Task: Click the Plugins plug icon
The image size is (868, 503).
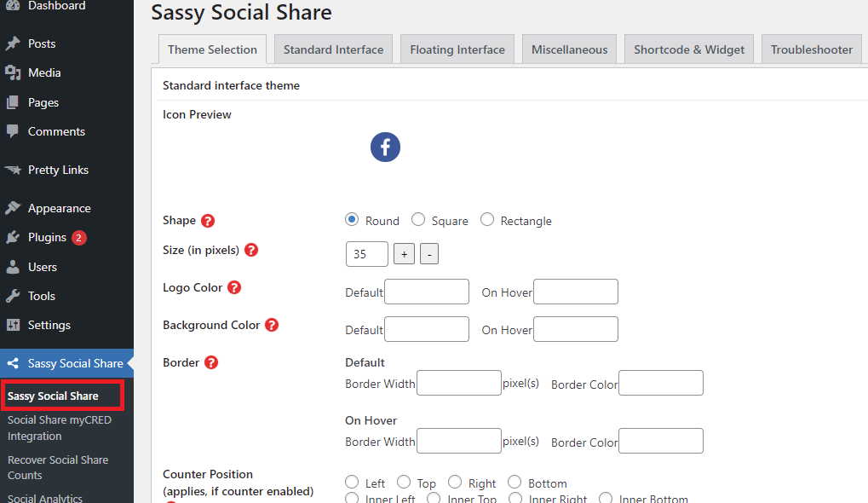Action: pos(12,237)
